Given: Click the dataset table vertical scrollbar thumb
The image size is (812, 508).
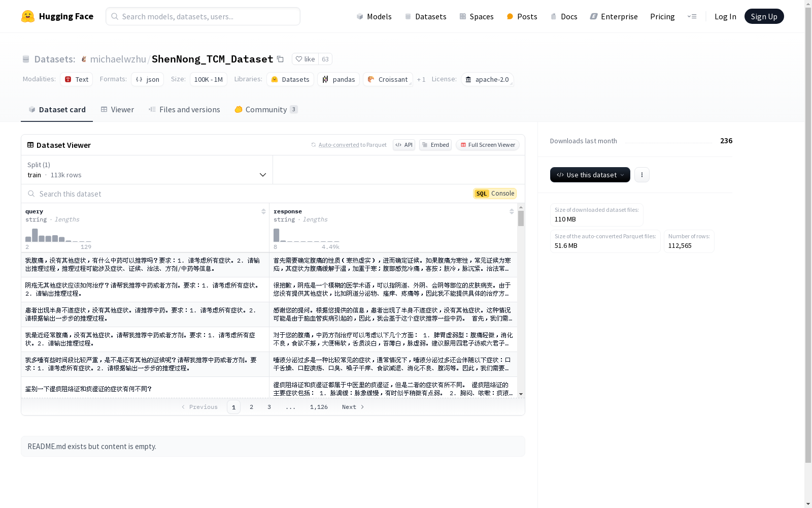Looking at the screenshot, I should click(x=521, y=218).
